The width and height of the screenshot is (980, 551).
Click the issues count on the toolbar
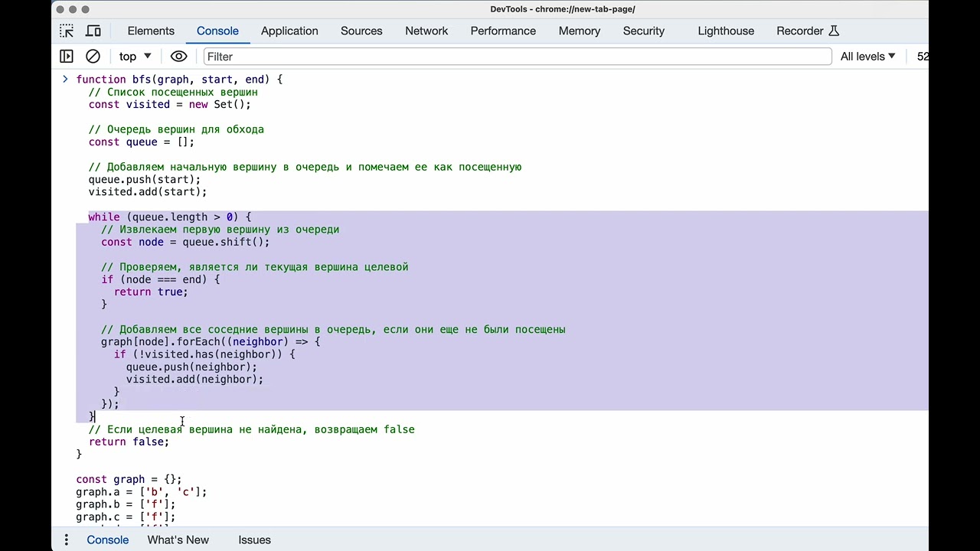[x=922, y=57]
